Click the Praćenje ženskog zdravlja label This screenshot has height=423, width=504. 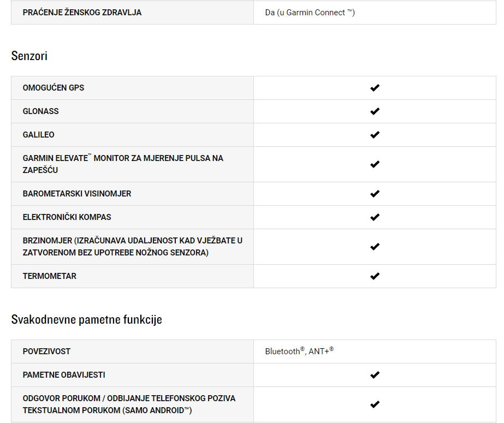click(x=82, y=13)
